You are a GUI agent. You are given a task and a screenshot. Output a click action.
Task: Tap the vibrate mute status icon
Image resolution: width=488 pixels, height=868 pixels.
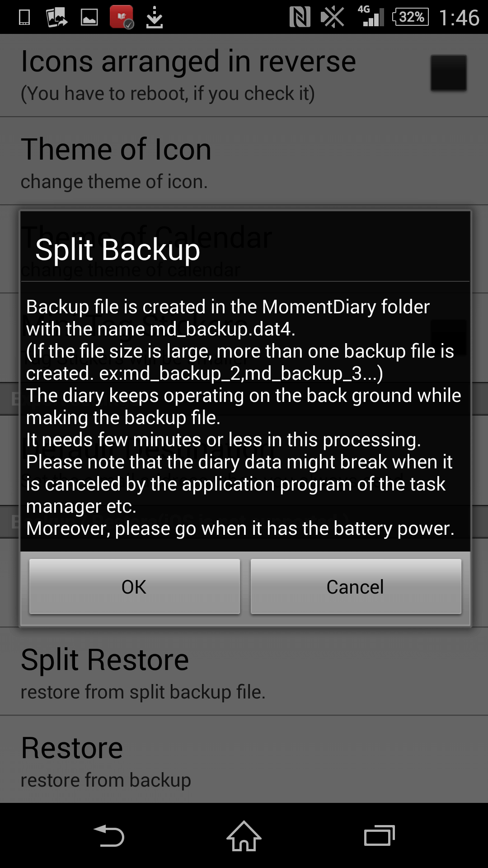coord(332,17)
